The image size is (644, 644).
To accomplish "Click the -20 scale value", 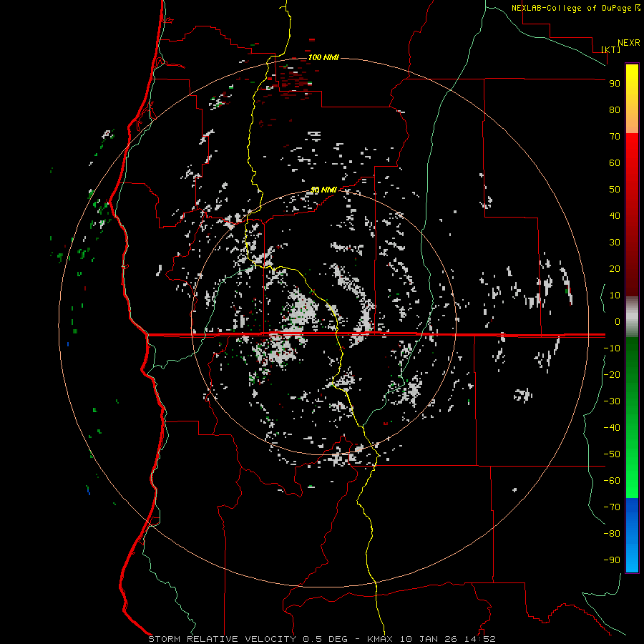I will click(x=612, y=375).
